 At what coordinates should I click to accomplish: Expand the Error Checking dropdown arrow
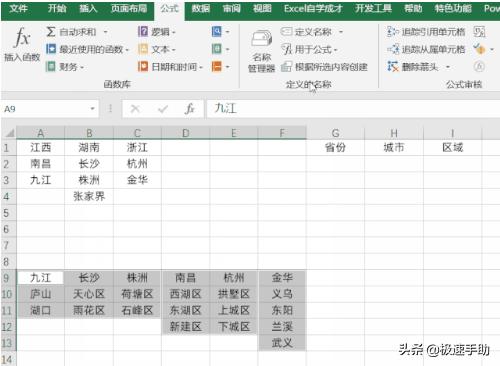pyautogui.click(x=492, y=50)
